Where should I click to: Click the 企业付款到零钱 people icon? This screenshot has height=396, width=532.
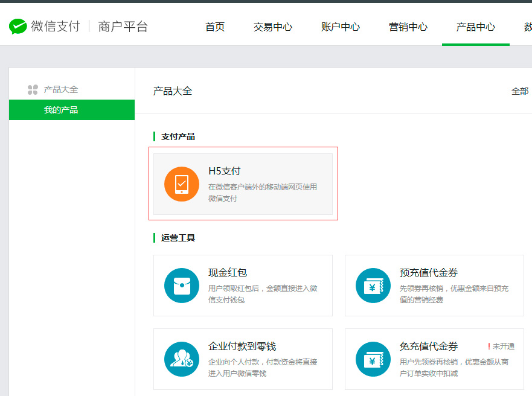tap(182, 359)
